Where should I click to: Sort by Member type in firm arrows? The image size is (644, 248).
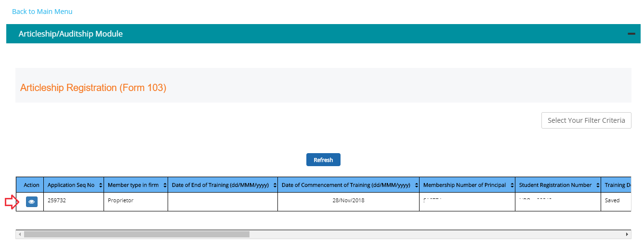(165, 185)
